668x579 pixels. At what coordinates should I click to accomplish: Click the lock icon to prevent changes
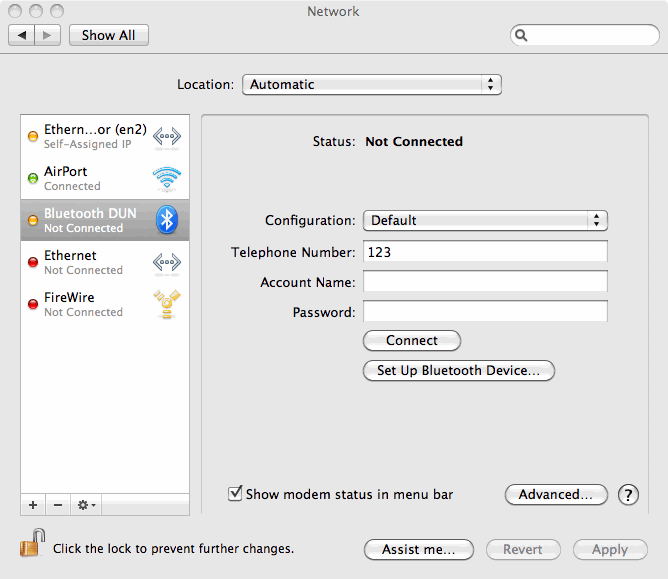click(x=28, y=547)
